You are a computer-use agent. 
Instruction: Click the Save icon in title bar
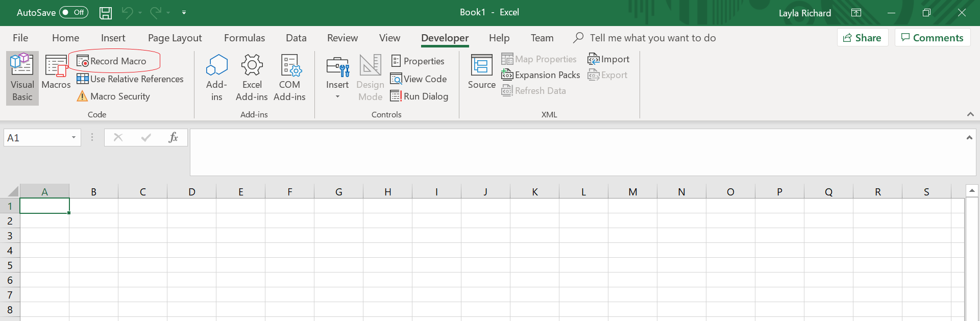106,13
